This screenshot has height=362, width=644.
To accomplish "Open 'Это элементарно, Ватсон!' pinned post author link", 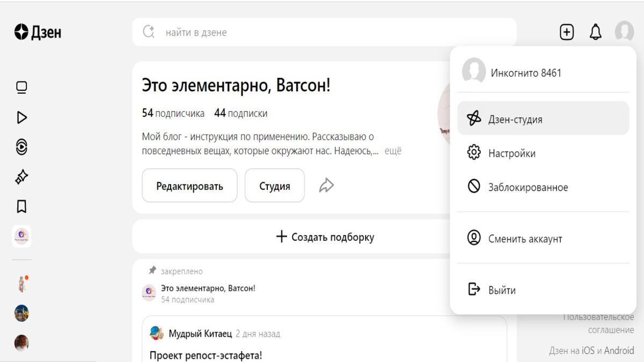I will coord(208,288).
